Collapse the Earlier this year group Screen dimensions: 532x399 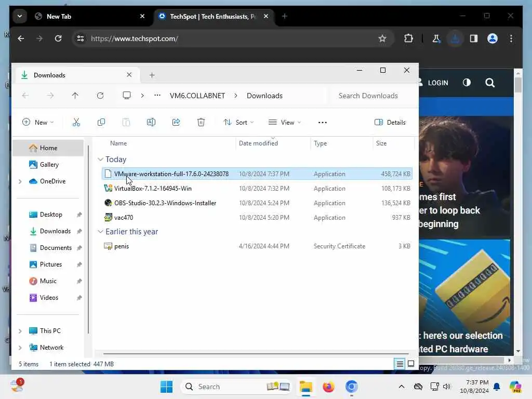coord(100,232)
